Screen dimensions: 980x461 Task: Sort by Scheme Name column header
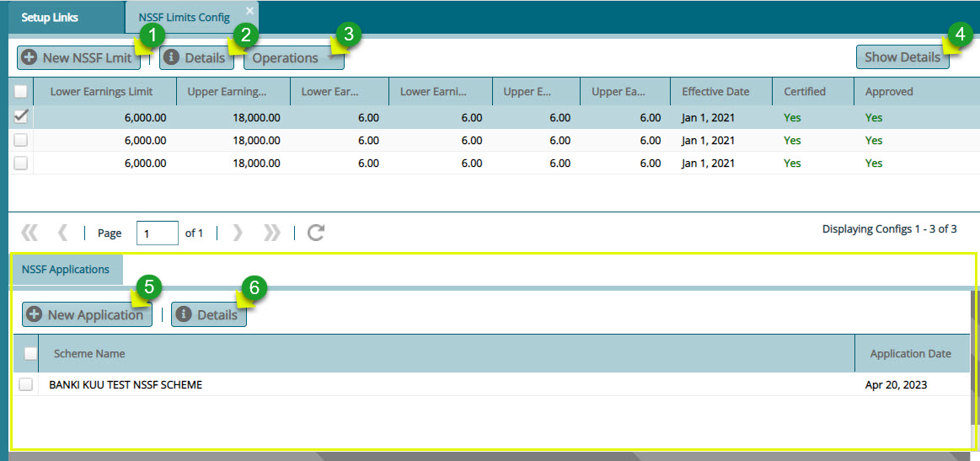coord(447,353)
